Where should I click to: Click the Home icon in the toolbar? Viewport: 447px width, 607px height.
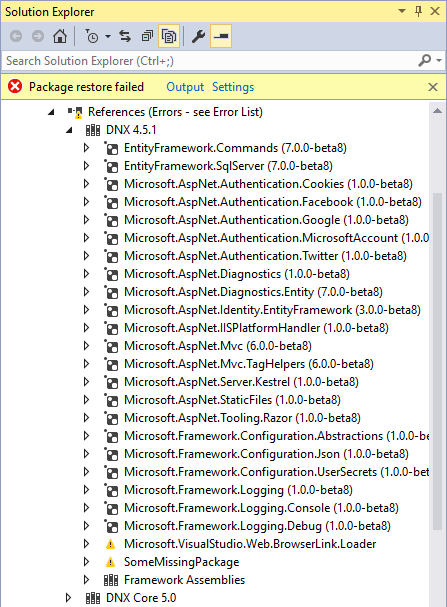(60, 36)
